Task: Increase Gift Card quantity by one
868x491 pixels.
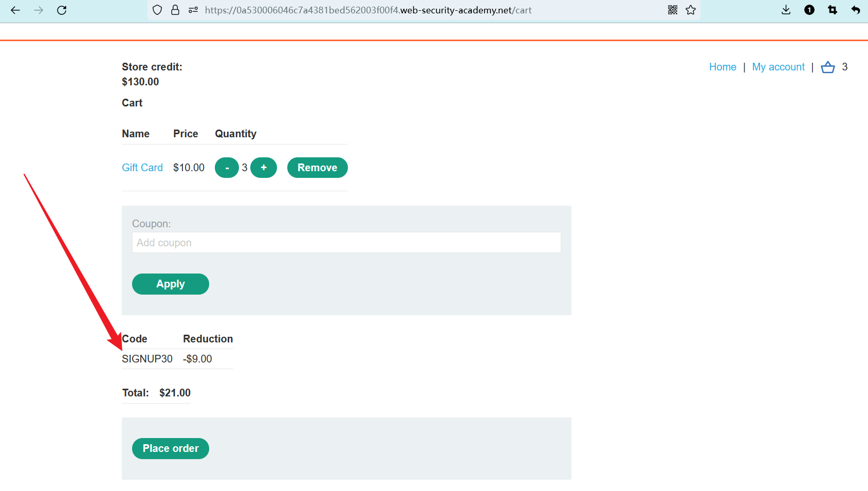Action: [x=264, y=168]
